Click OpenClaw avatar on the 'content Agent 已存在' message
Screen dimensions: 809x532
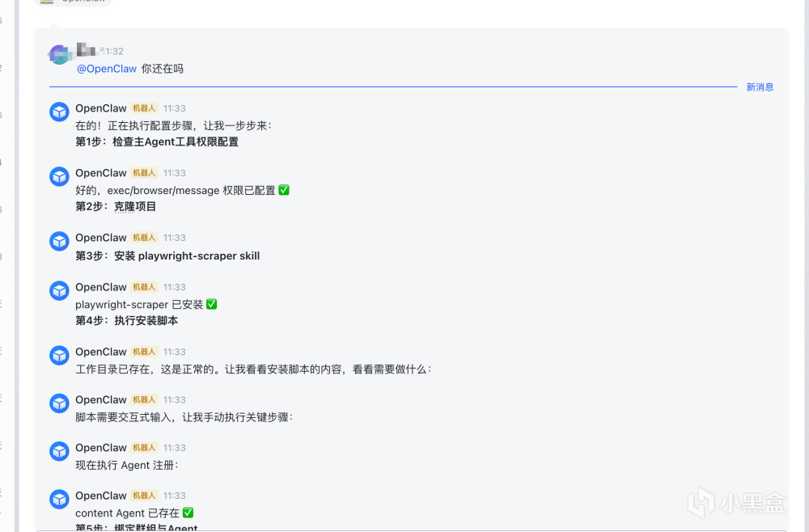coord(59,499)
